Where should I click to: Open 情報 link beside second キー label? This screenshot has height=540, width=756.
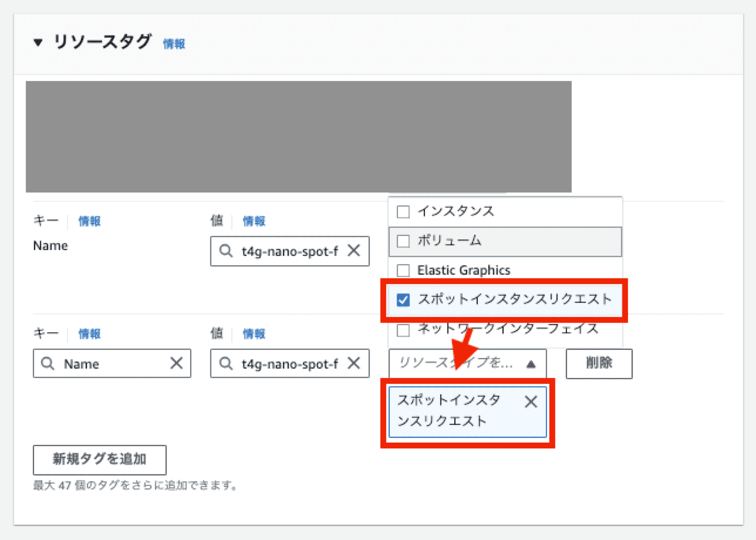point(90,334)
